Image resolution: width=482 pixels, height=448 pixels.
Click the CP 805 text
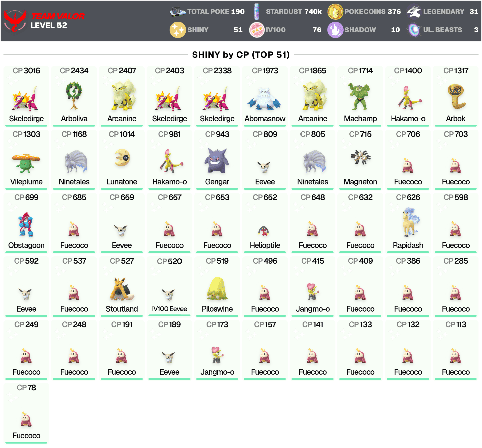coord(313,134)
